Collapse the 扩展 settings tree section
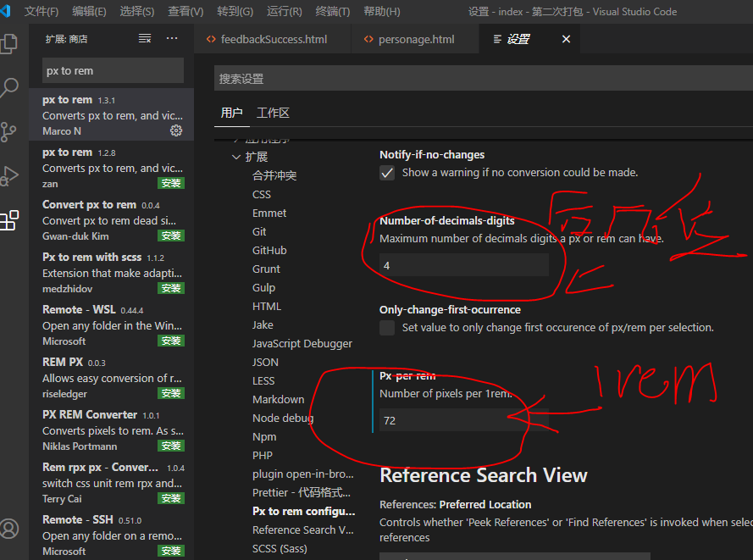This screenshot has height=560, width=753. (235, 157)
